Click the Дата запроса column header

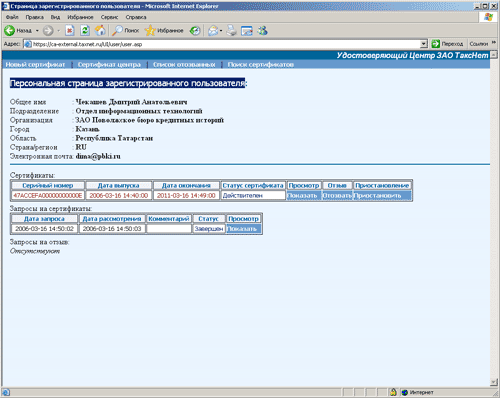click(x=44, y=219)
